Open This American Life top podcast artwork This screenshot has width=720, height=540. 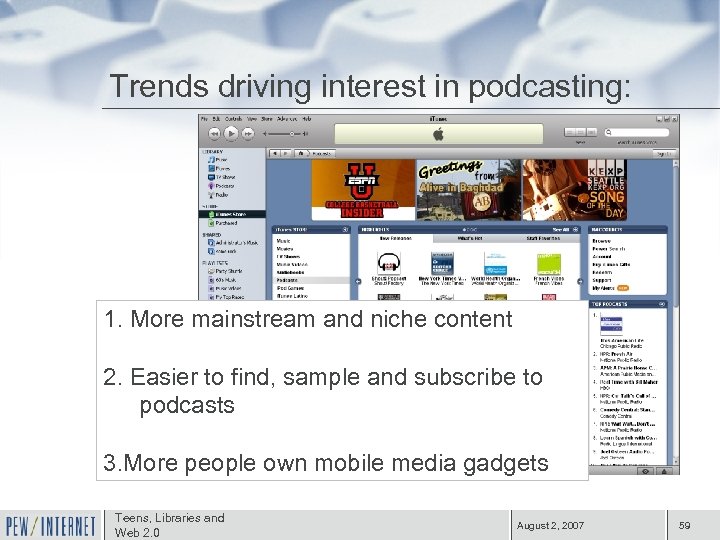[x=611, y=326]
